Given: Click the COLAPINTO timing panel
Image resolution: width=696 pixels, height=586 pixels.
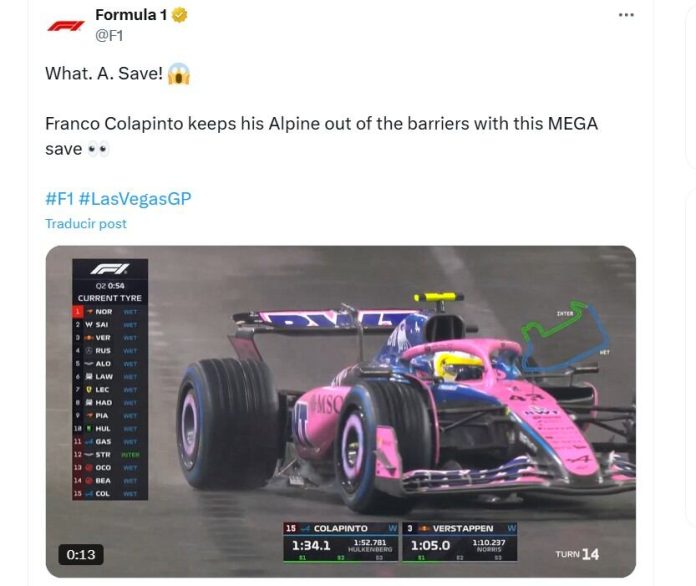Looking at the screenshot, I should coord(340,542).
